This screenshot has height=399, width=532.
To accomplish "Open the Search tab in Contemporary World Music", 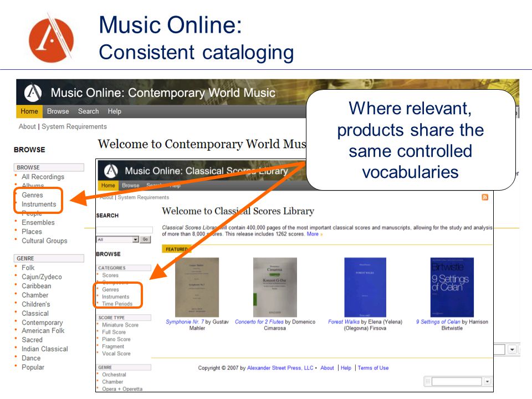I will (88, 111).
